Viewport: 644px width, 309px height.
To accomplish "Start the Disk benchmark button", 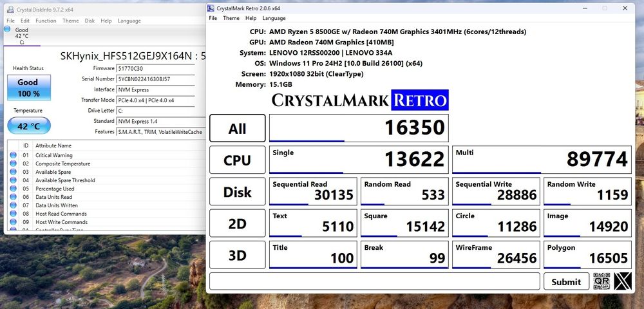I will pos(237,192).
